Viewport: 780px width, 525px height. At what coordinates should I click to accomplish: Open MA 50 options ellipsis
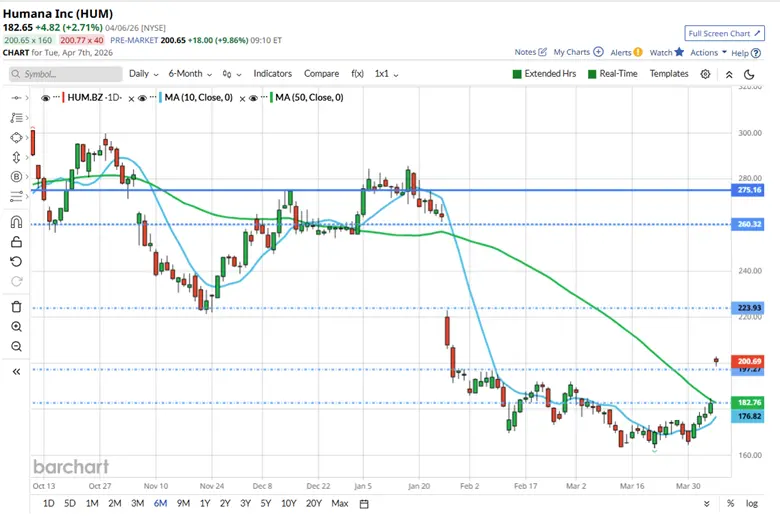click(264, 97)
